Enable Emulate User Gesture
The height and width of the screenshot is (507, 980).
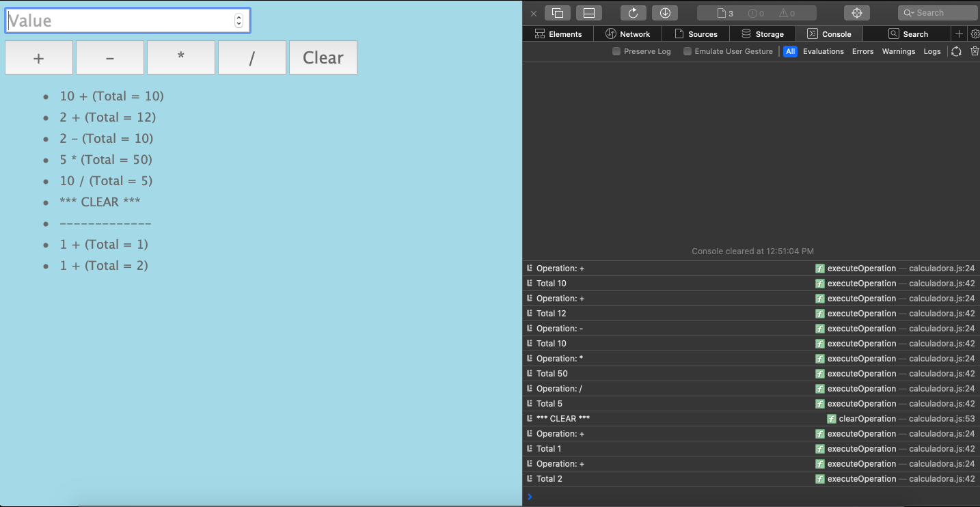[688, 51]
